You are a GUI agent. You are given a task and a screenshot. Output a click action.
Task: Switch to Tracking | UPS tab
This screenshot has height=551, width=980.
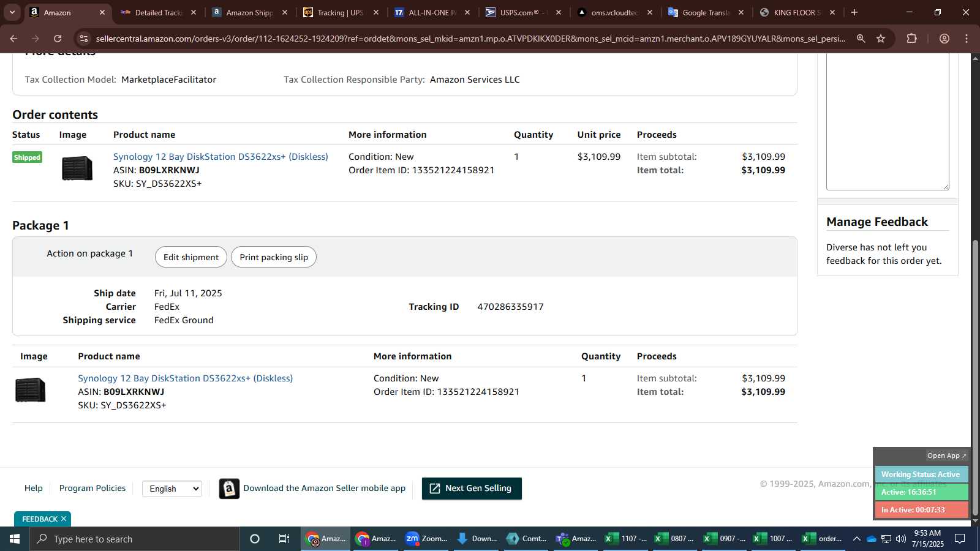pyautogui.click(x=340, y=12)
